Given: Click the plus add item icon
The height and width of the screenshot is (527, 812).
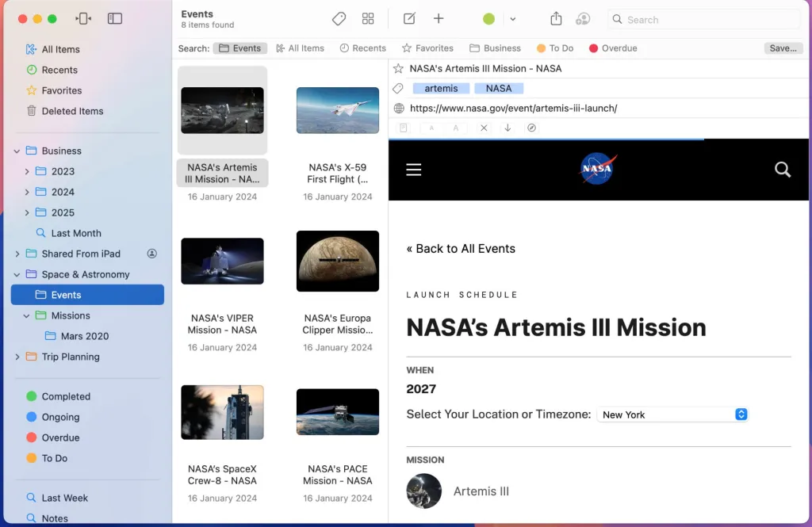Looking at the screenshot, I should [439, 19].
